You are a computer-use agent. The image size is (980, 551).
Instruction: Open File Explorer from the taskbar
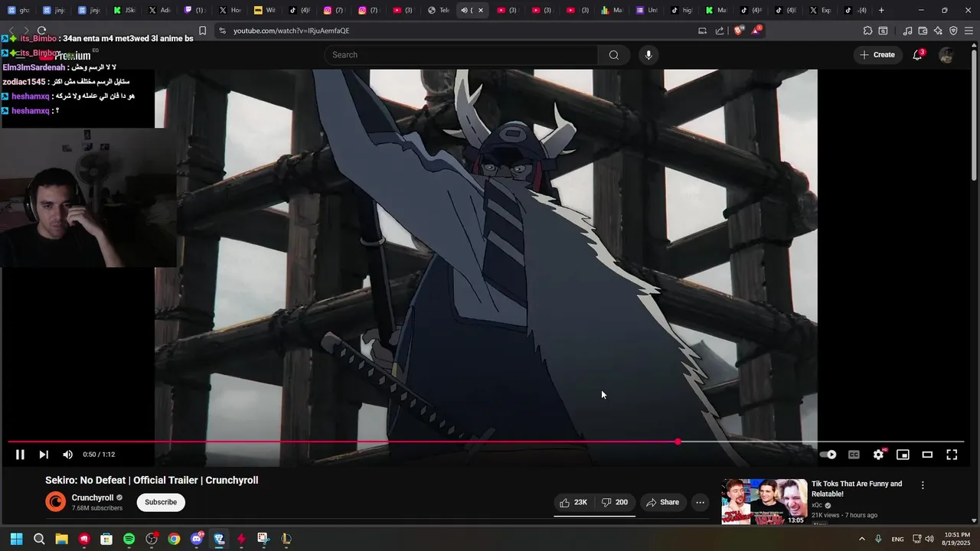(61, 539)
